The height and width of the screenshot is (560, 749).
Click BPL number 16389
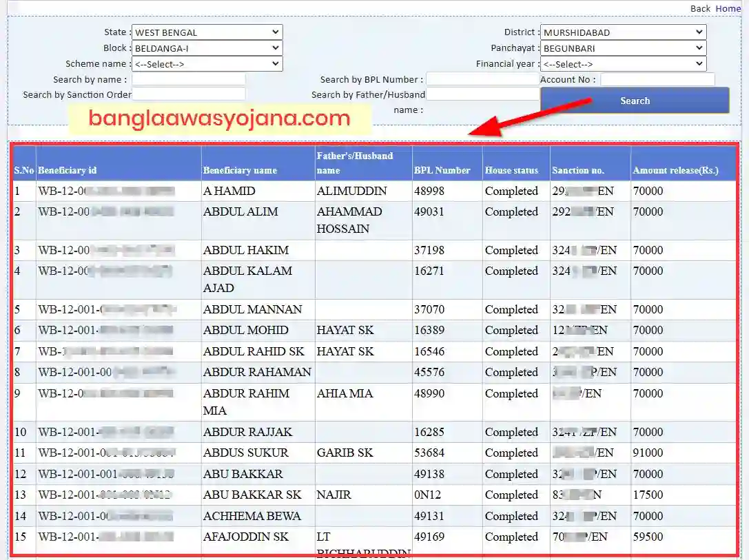click(x=429, y=330)
